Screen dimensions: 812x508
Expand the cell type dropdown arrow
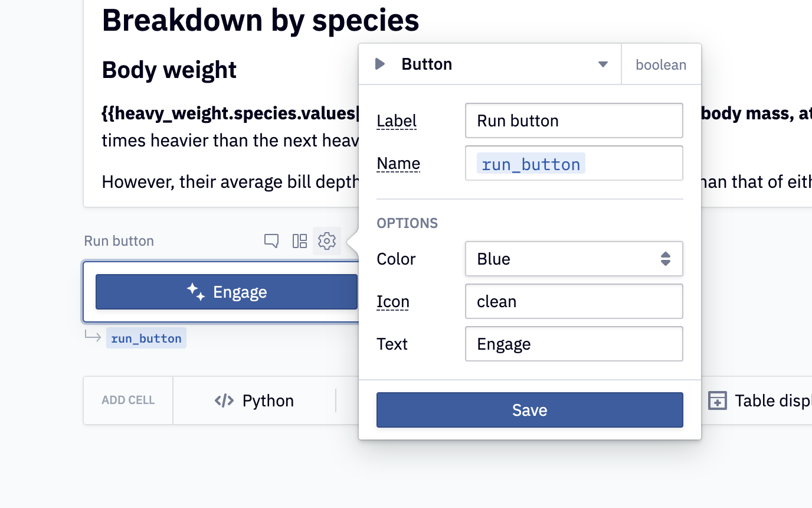click(x=603, y=64)
